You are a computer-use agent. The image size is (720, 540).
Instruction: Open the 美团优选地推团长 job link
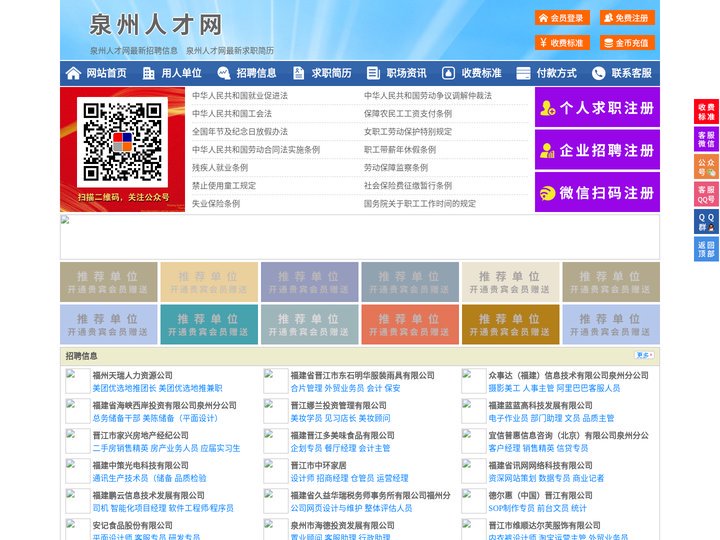[x=124, y=388]
